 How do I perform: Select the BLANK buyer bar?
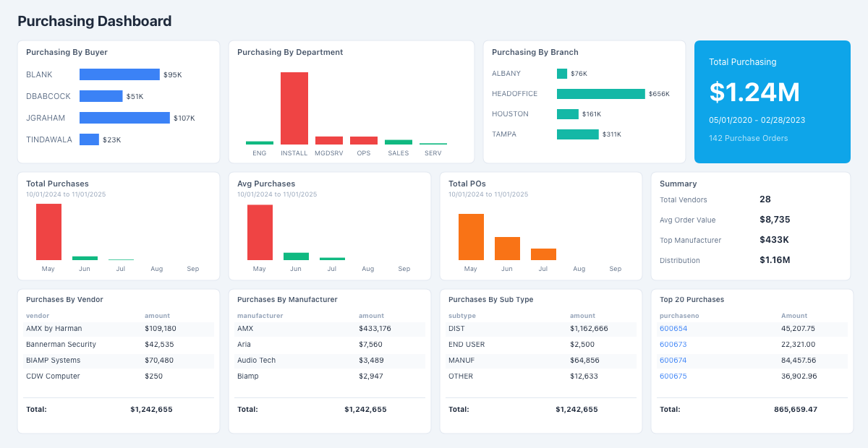119,74
